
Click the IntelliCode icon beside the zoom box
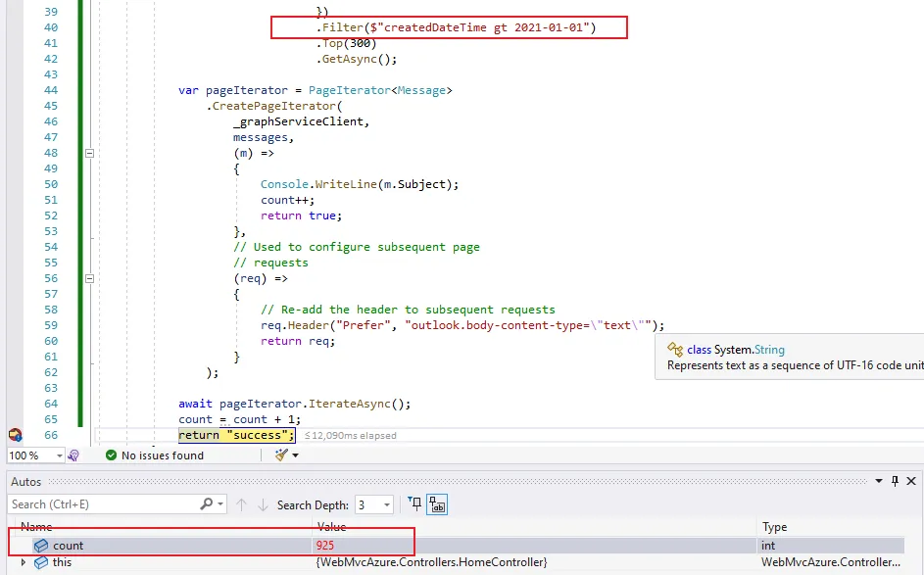click(73, 455)
